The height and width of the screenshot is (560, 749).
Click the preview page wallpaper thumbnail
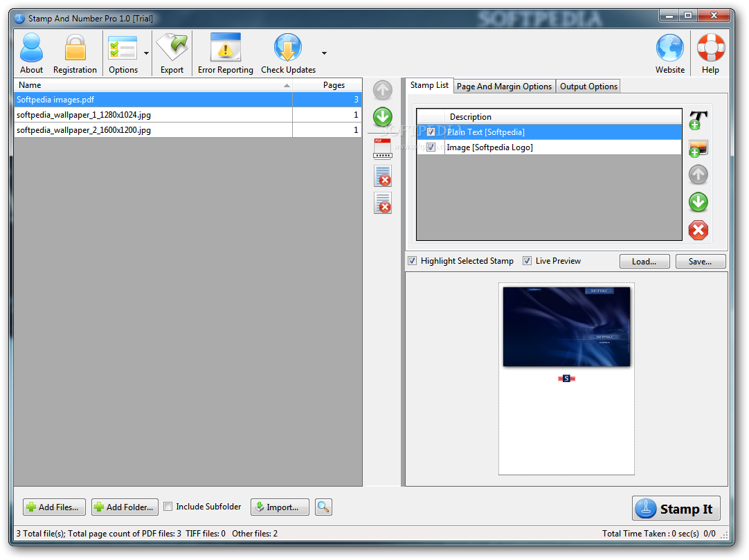point(566,327)
